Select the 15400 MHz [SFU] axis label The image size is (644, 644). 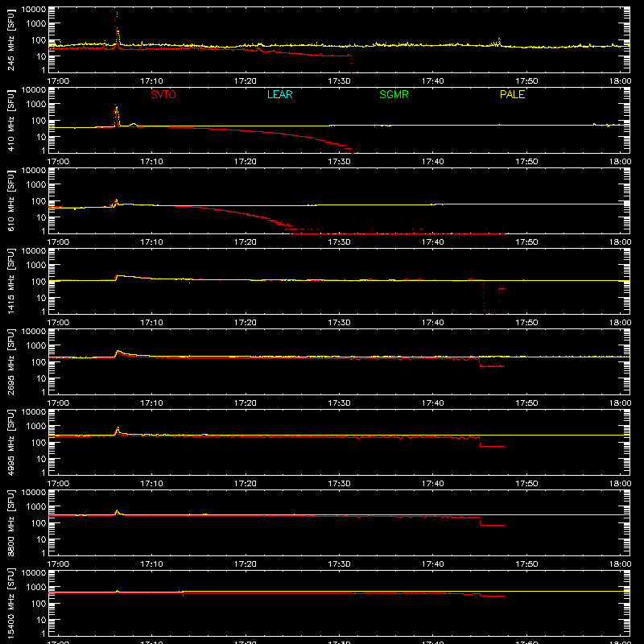11,603
